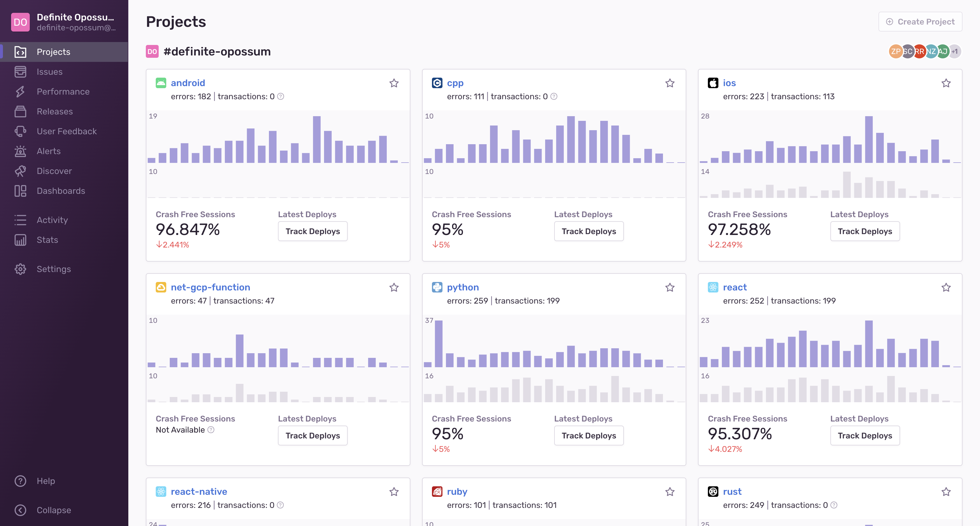Click the Dashboards layout icon
Image resolution: width=980 pixels, height=526 pixels.
point(20,191)
